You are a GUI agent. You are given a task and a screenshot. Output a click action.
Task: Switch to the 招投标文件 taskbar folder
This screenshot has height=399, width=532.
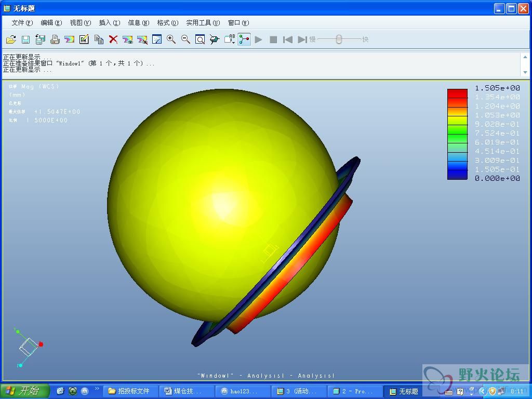coord(129,391)
